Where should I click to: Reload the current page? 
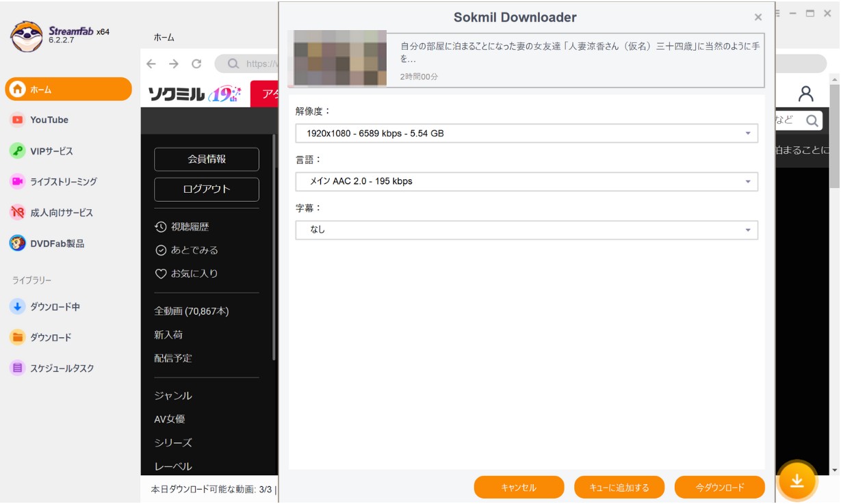pyautogui.click(x=196, y=64)
